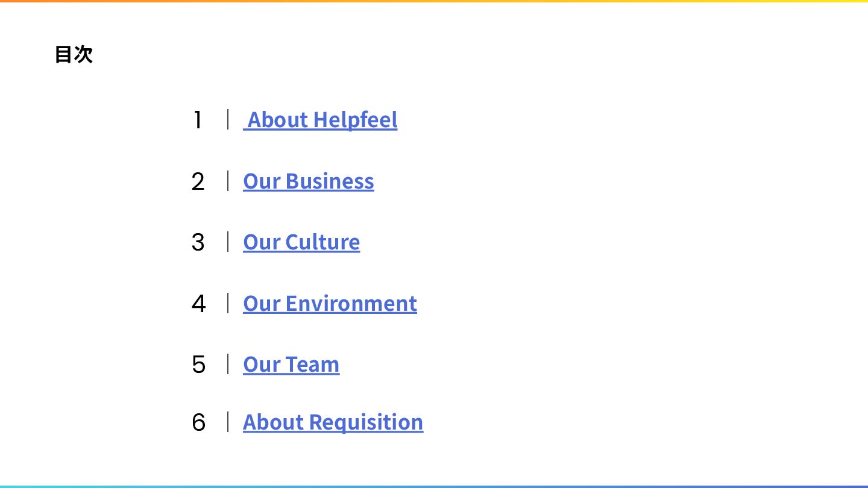The height and width of the screenshot is (488, 868).
Task: Open the About Requisition link
Action: coord(333,422)
